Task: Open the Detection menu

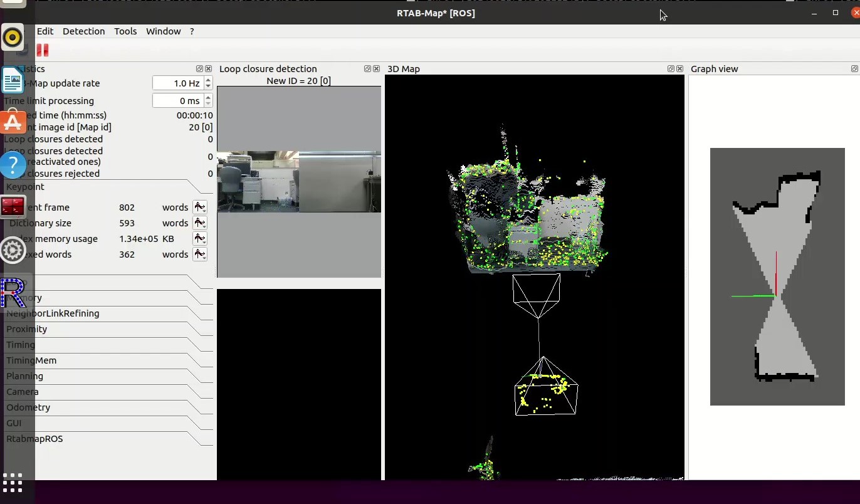Action: click(83, 31)
